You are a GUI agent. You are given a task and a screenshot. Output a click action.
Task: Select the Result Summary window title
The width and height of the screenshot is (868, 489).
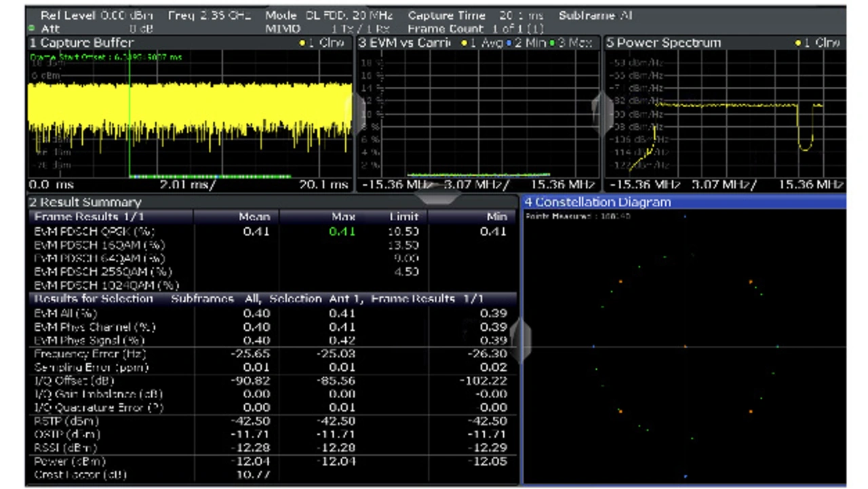click(x=85, y=202)
